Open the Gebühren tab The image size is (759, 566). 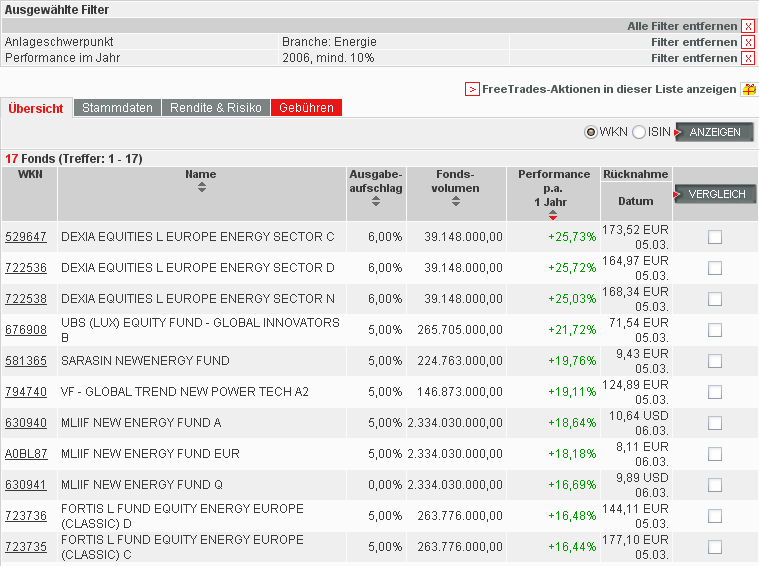(x=306, y=108)
